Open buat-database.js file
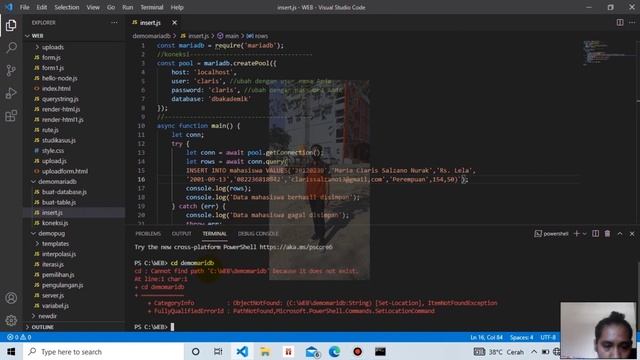The height and width of the screenshot is (360, 640). point(64,192)
